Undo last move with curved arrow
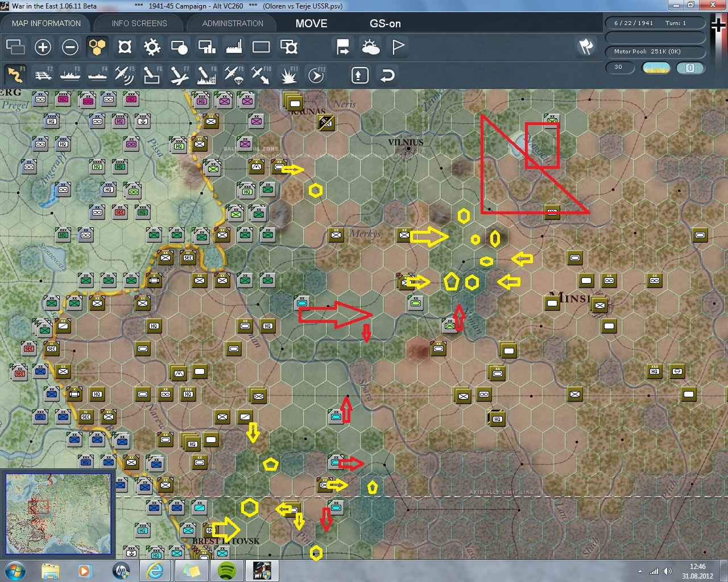This screenshot has width=728, height=582. [387, 75]
